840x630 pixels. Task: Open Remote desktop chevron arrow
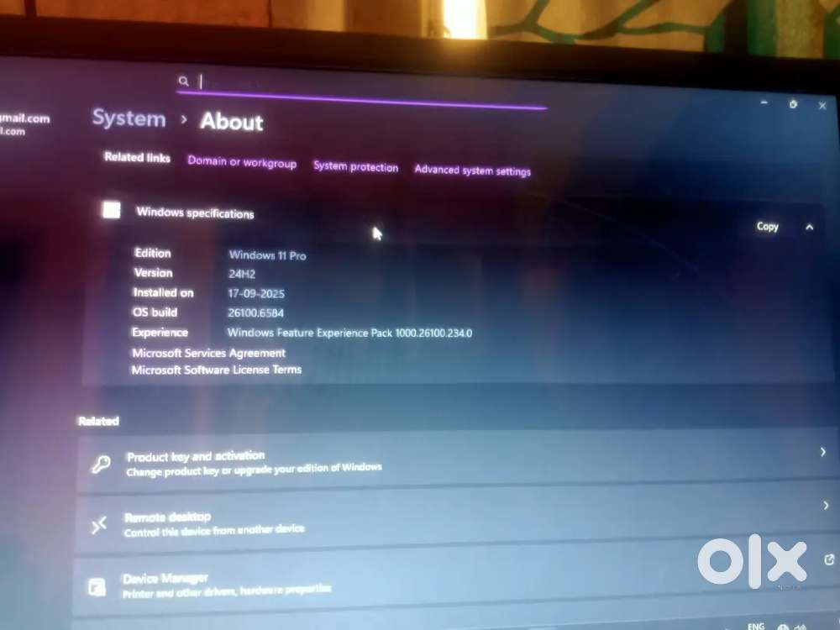pyautogui.click(x=827, y=506)
